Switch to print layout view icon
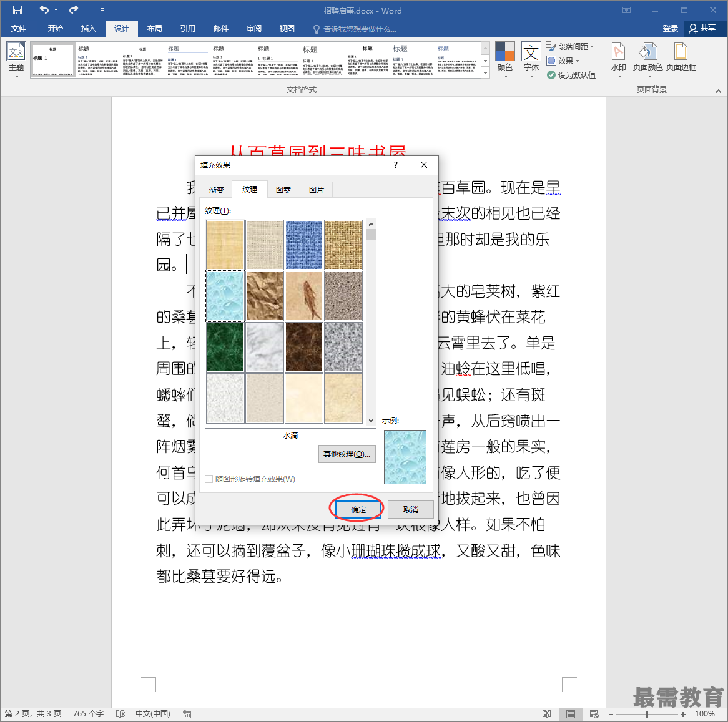Screen dimensions: 728x722 point(570,714)
